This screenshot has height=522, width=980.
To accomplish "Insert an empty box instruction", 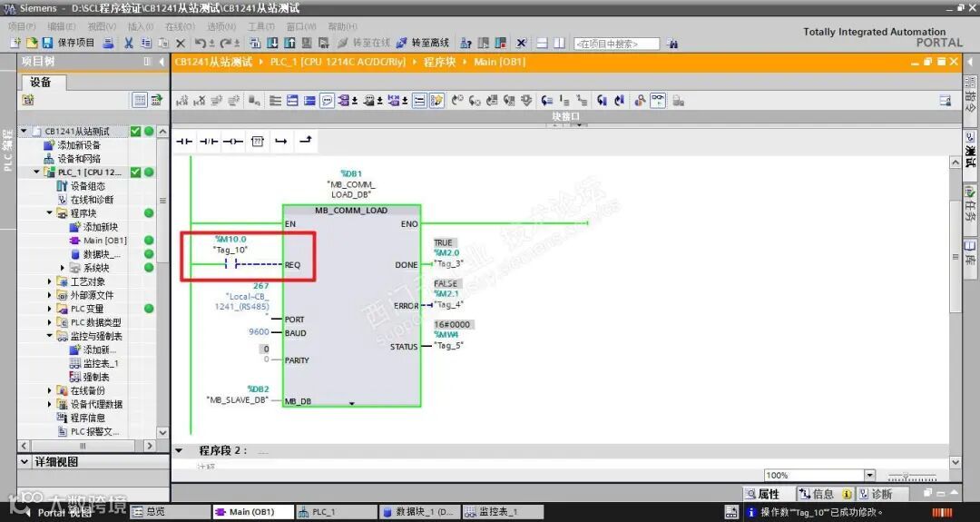I will (258, 142).
